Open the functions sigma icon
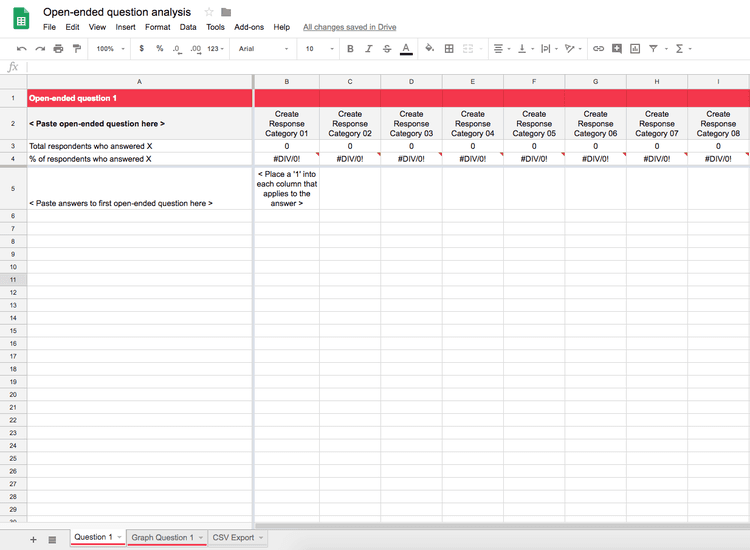Screen dimensions: 750x550 pyautogui.click(x=679, y=48)
